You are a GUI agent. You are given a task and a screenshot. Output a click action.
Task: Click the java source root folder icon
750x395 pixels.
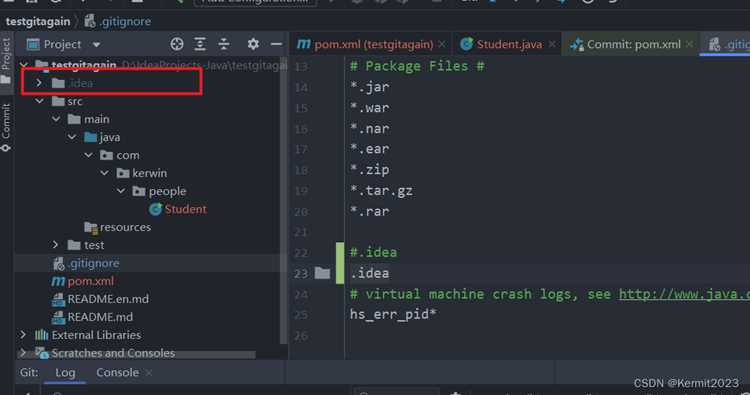pos(90,137)
